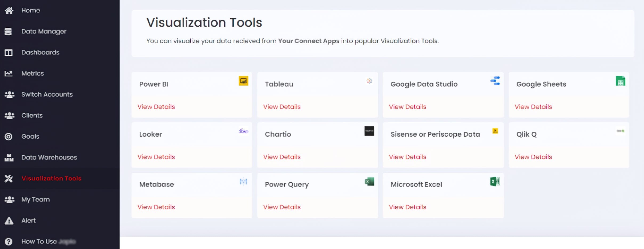Screen dimensions: 644x249
Task: View Details for Sisense or Periscope Data
Action: [408, 157]
